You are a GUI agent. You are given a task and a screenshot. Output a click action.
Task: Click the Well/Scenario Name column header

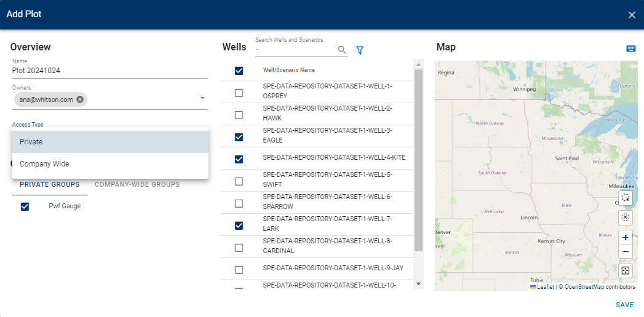pos(289,70)
